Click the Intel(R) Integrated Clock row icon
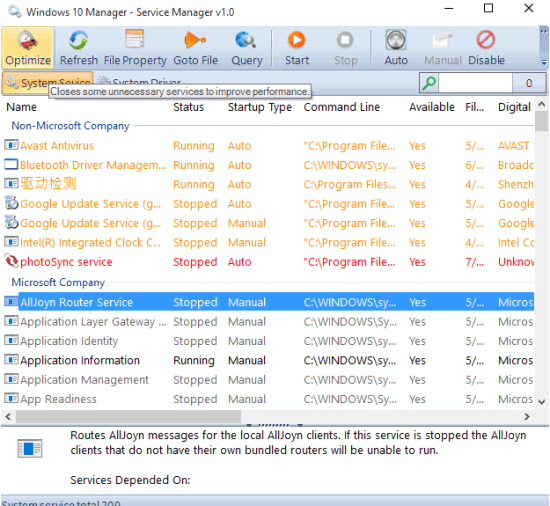 click(11, 242)
